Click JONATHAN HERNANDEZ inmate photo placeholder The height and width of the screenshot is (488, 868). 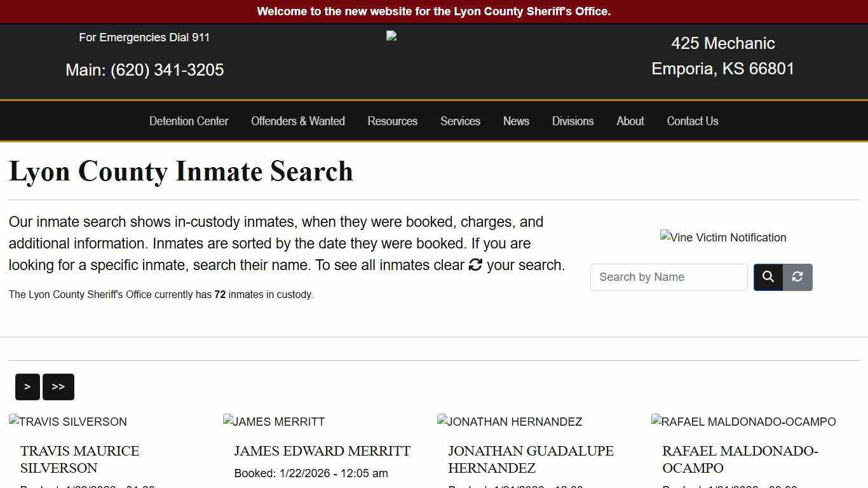click(509, 421)
